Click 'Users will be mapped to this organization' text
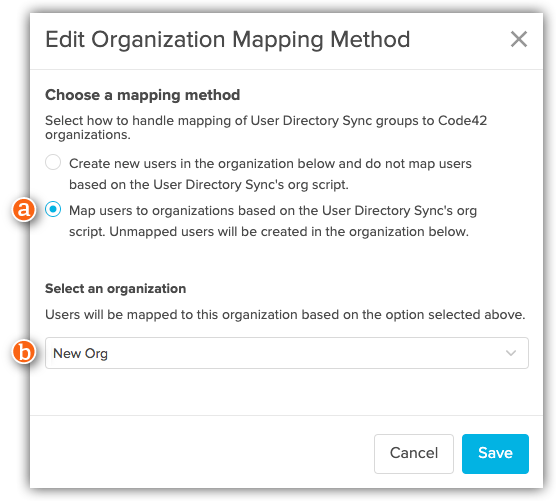556x501 pixels. click(285, 314)
